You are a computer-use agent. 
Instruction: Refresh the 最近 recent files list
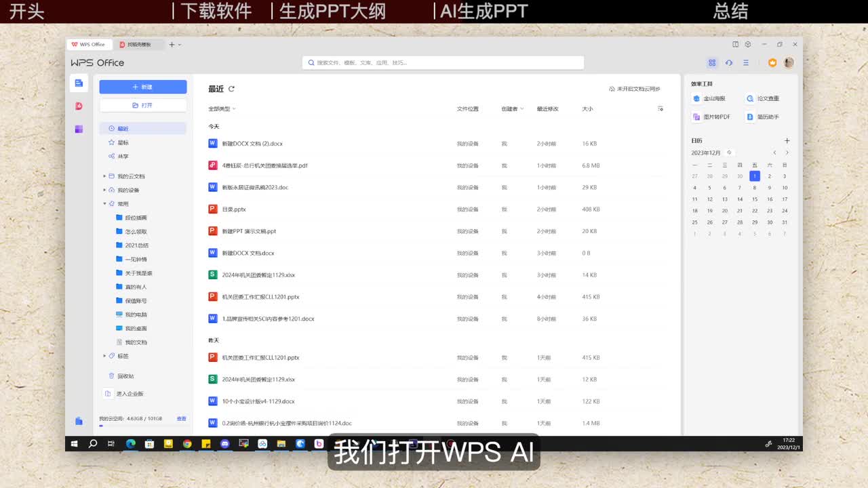pyautogui.click(x=231, y=89)
